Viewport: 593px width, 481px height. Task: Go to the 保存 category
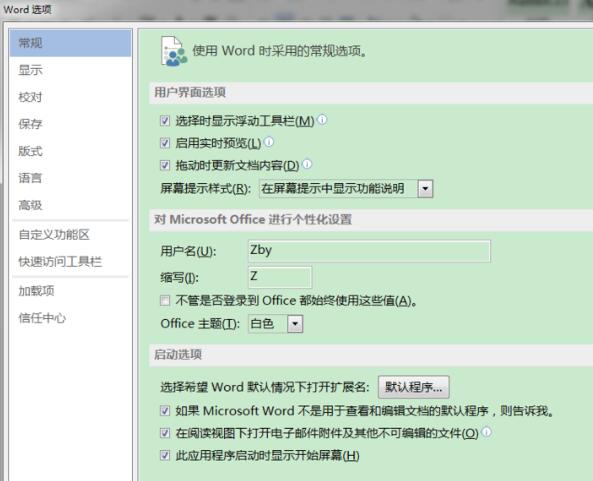click(70, 124)
